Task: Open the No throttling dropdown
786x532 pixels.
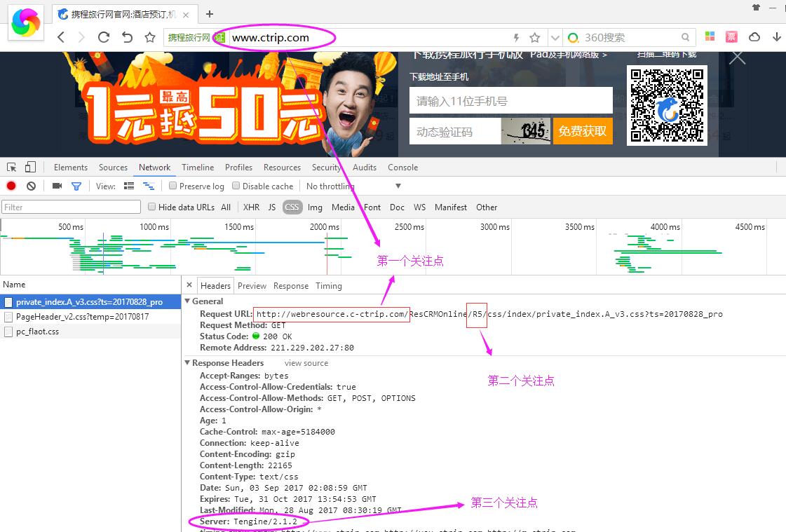Action: [x=353, y=186]
